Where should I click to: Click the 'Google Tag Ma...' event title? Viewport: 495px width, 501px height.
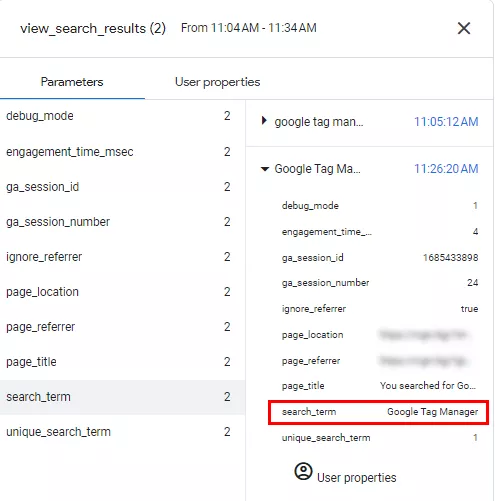[x=317, y=169]
